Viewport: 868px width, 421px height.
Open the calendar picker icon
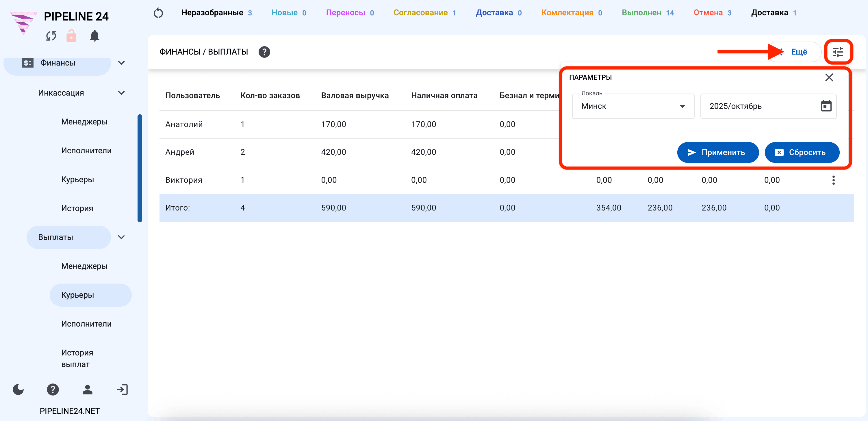[826, 106]
